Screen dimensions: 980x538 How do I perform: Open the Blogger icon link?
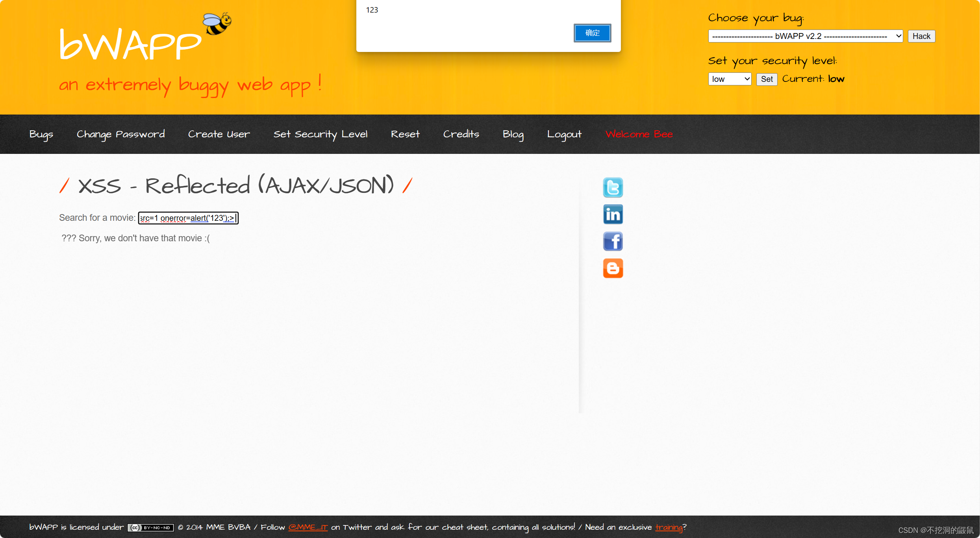tap(613, 268)
